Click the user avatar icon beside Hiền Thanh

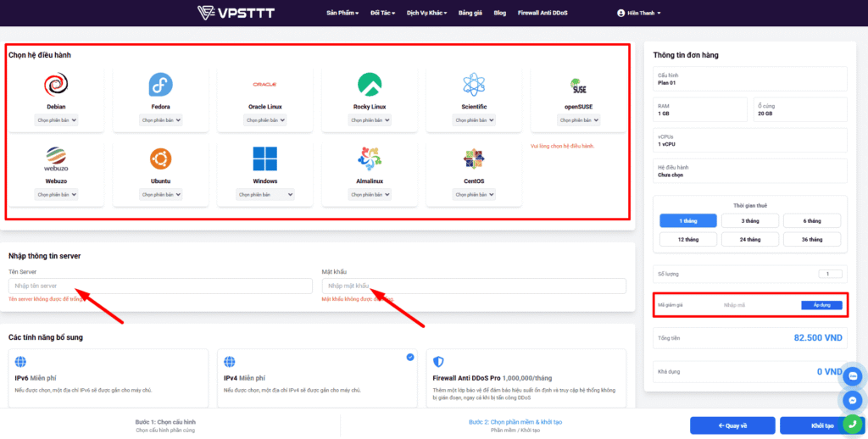click(x=620, y=13)
